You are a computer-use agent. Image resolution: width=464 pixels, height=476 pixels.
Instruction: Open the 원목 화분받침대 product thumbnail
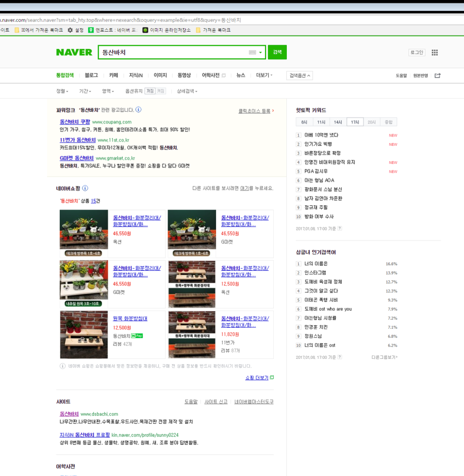click(84, 334)
